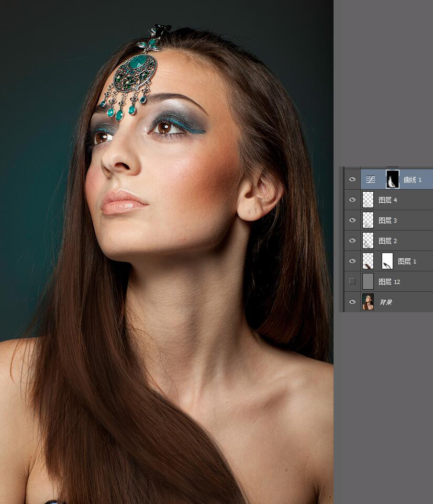Select the 图层 4 layer thumbnail
Screen dimensions: 433x504
click(368, 200)
